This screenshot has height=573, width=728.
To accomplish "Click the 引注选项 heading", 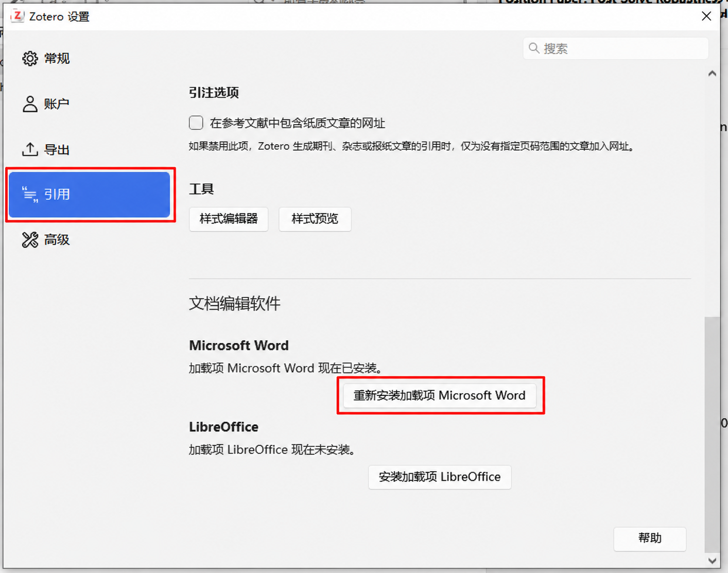I will click(x=214, y=93).
